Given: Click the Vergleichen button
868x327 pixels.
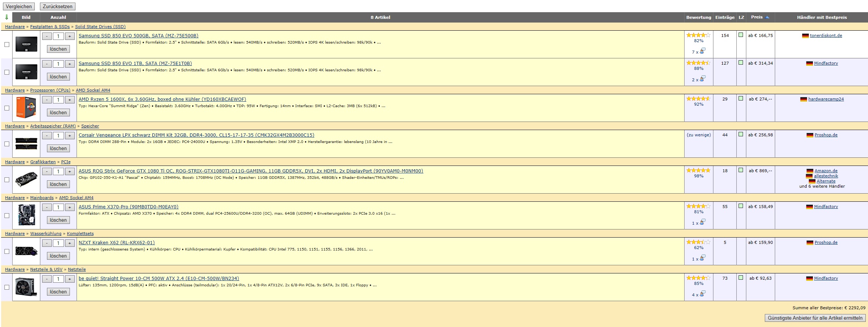Looking at the screenshot, I should point(19,7).
